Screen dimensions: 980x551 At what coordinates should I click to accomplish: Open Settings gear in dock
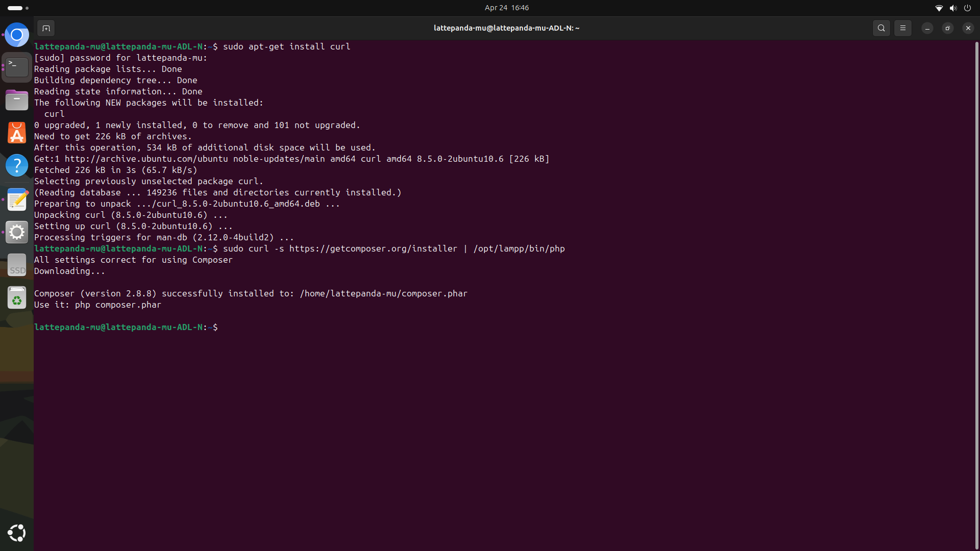(x=17, y=232)
